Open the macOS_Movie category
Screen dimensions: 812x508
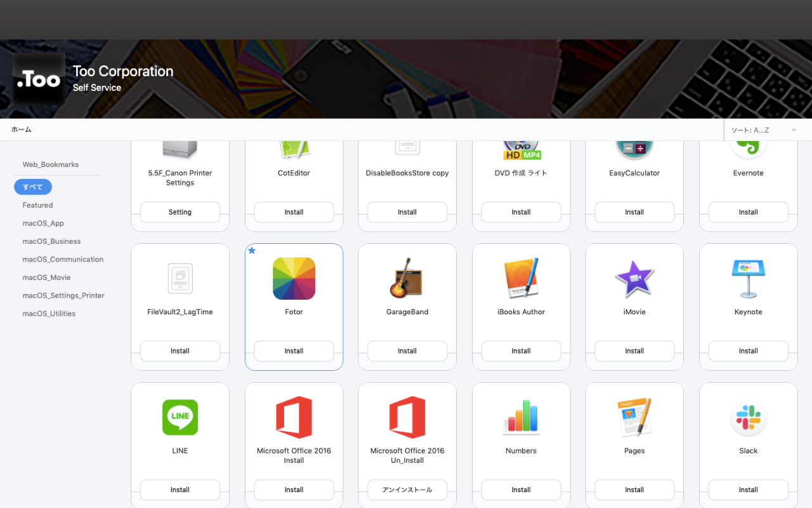click(x=46, y=277)
